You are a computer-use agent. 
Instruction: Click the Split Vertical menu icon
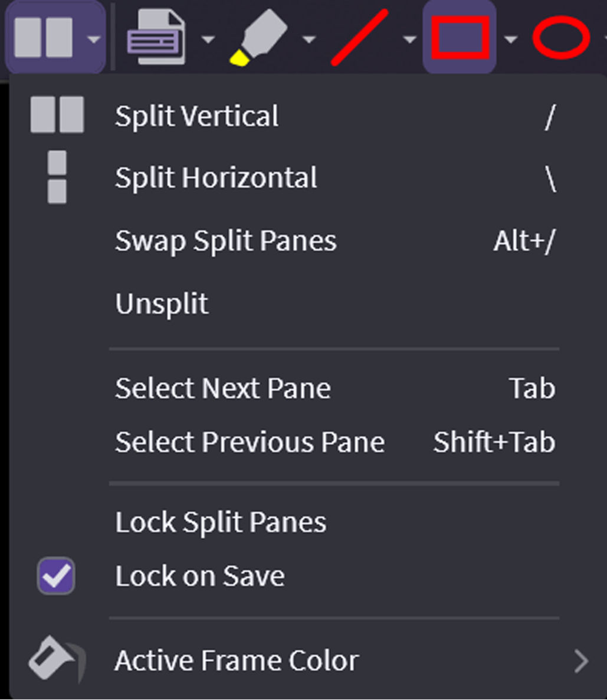[57, 115]
